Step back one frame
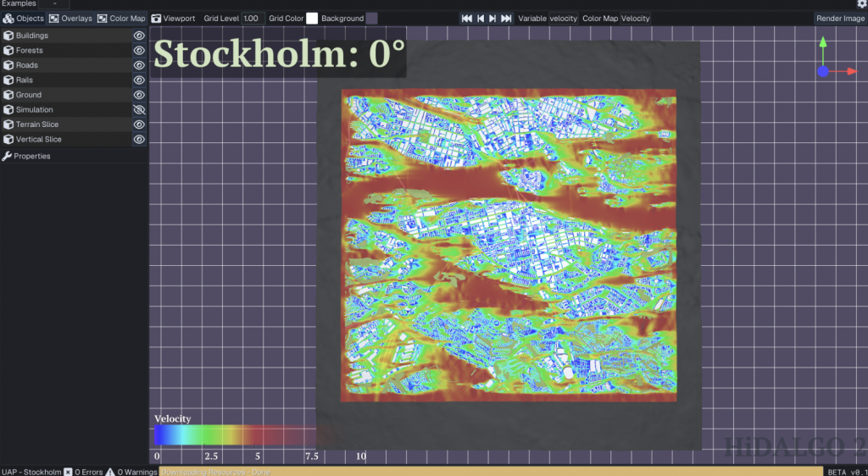This screenshot has width=868, height=476. click(481, 19)
